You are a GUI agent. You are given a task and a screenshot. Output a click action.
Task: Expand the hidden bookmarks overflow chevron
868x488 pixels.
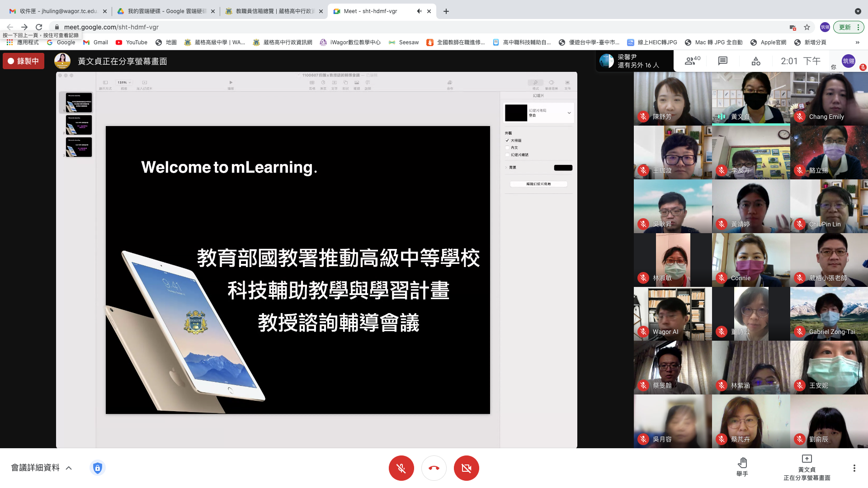857,42
